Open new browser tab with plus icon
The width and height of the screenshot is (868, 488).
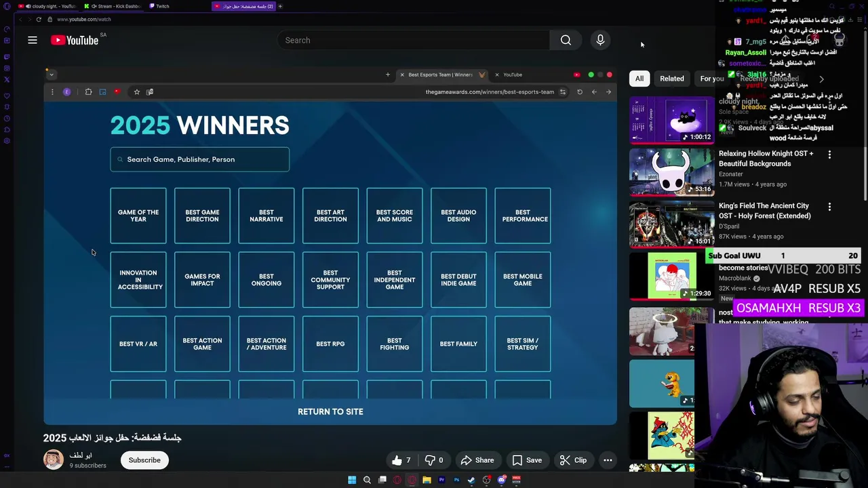[280, 6]
